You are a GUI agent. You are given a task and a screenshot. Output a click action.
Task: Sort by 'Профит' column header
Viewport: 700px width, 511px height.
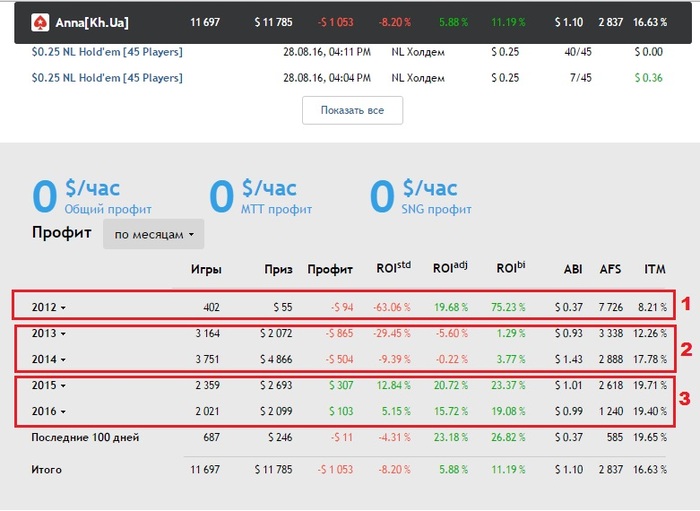click(x=330, y=269)
